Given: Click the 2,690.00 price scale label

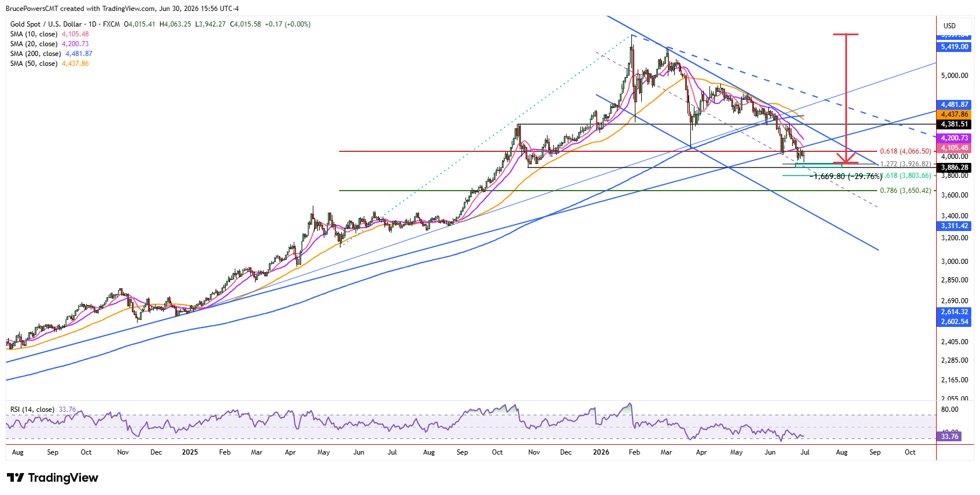Looking at the screenshot, I should tap(955, 301).
